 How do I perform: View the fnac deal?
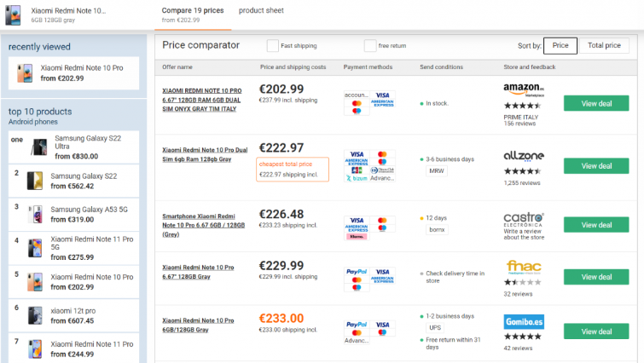pyautogui.click(x=596, y=277)
